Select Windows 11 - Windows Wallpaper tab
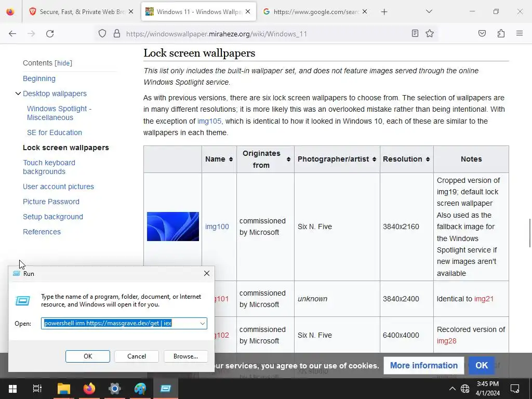This screenshot has width=532, height=399. pos(198,12)
